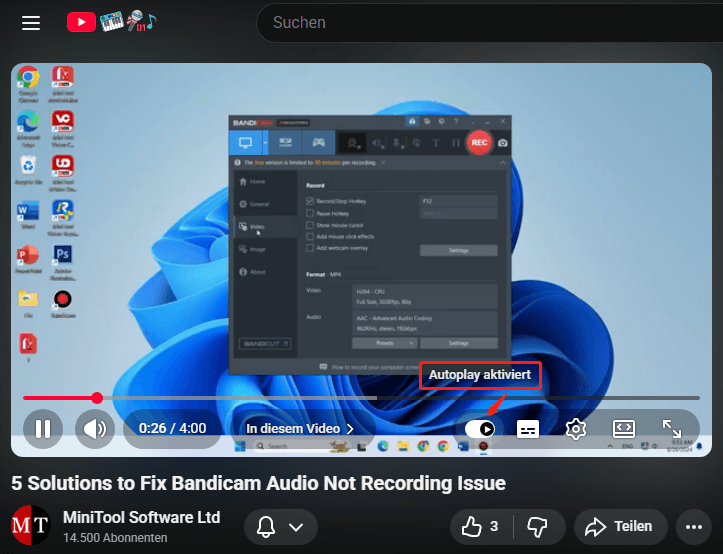Switch to theater mode

(x=624, y=429)
